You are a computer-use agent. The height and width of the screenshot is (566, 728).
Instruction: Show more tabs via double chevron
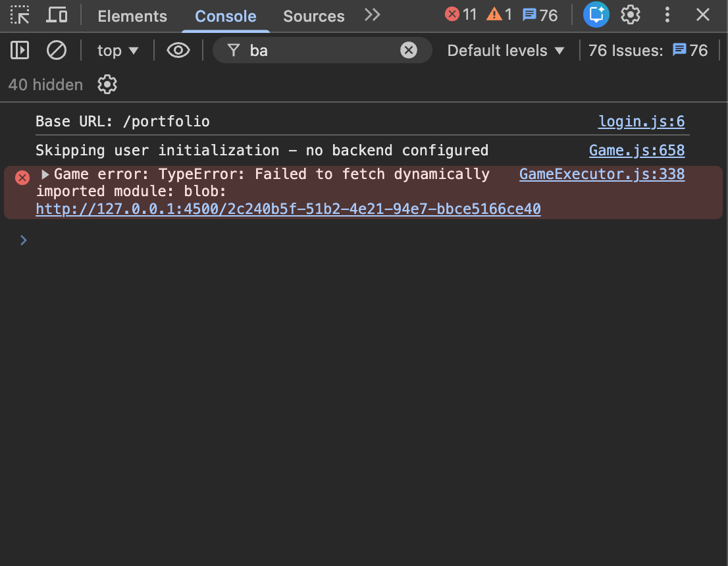tap(373, 15)
